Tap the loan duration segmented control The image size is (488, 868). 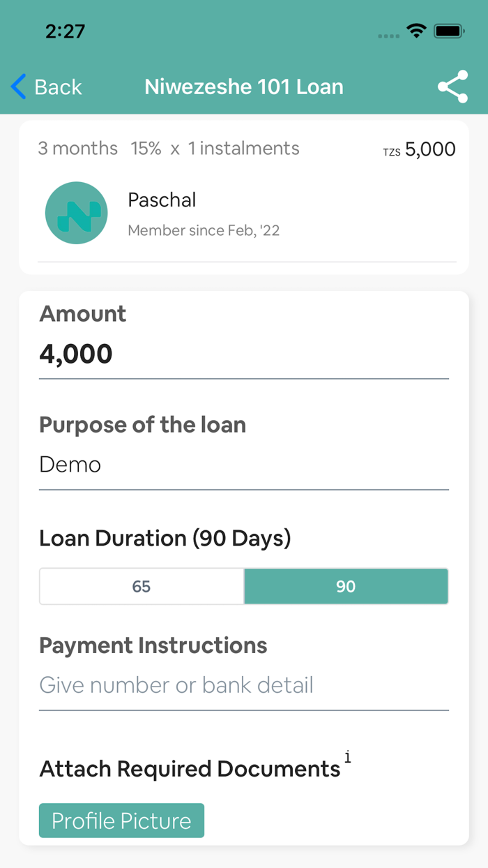[x=243, y=586]
